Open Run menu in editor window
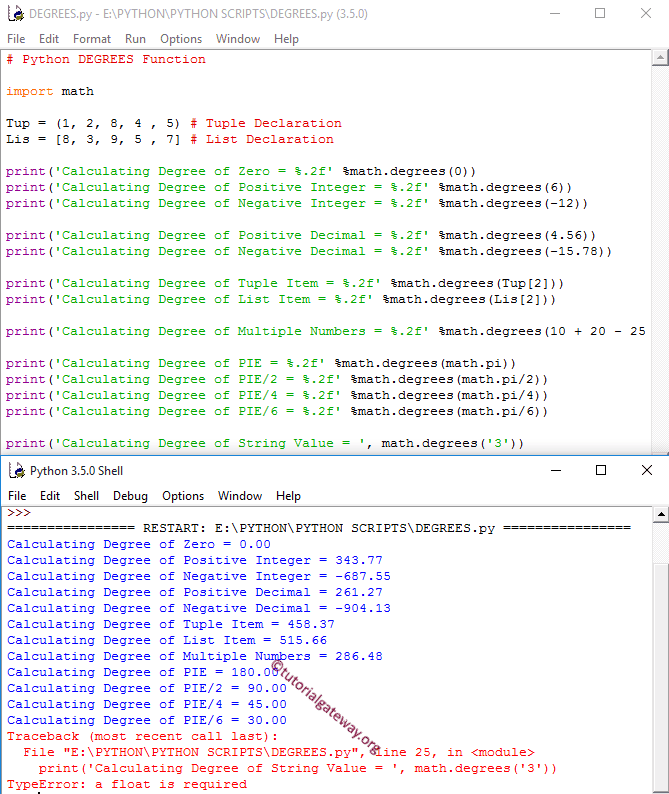This screenshot has width=669, height=794. coord(135,39)
